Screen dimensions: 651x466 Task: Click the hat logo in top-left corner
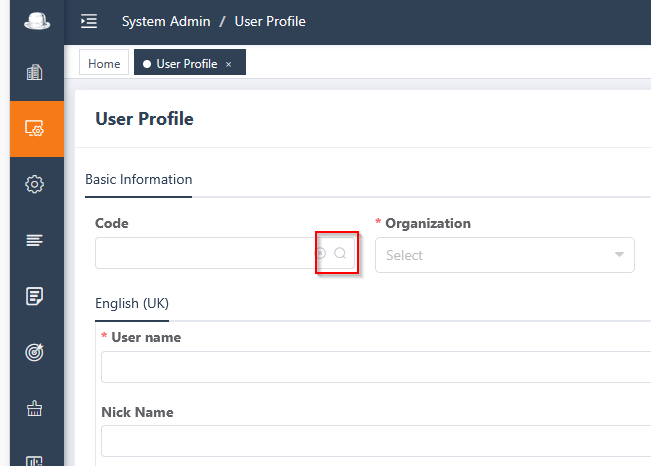37,21
